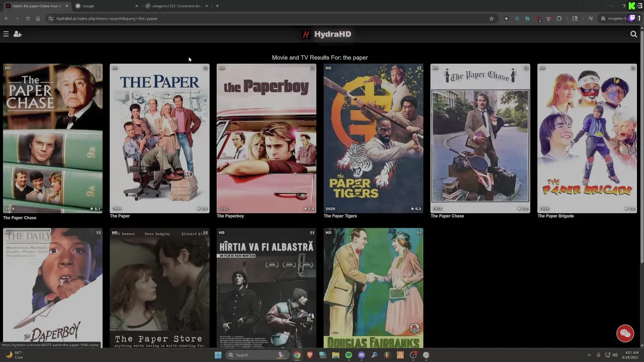This screenshot has width=644, height=362.
Task: View site information icon in address bar
Action: 50,19
